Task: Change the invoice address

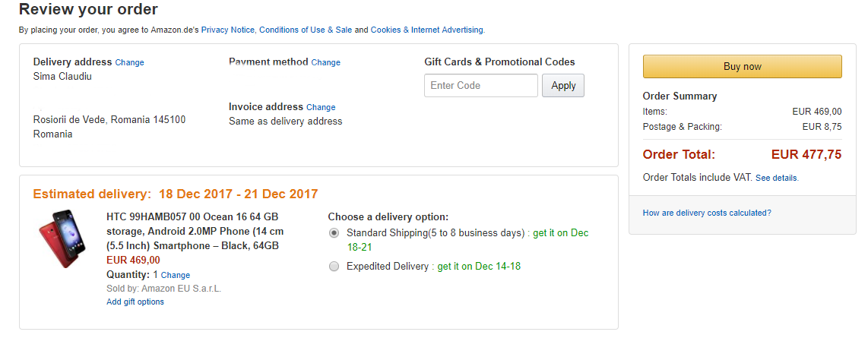Action: point(320,107)
